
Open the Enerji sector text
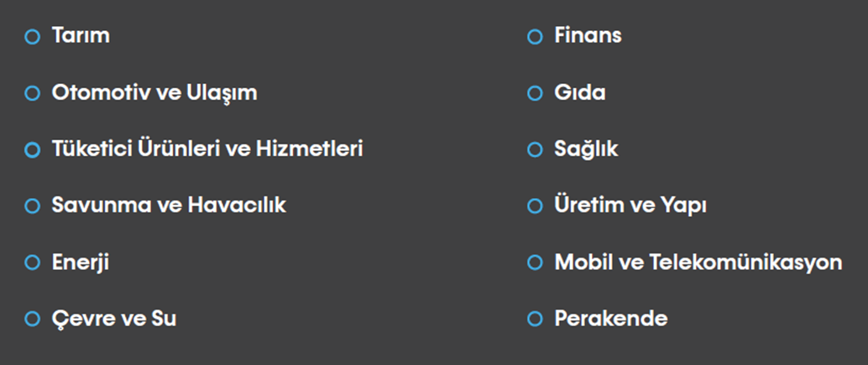[x=81, y=263]
